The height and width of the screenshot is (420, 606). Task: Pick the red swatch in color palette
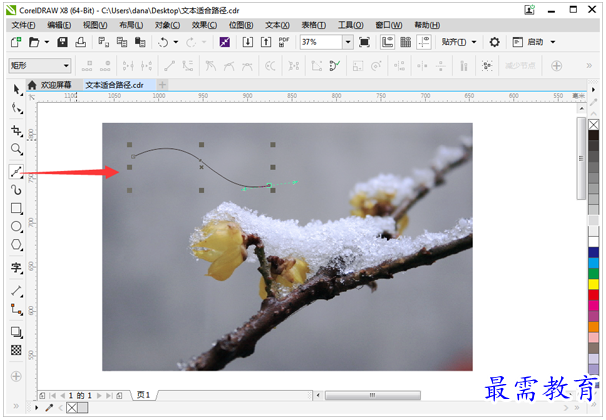(x=594, y=295)
